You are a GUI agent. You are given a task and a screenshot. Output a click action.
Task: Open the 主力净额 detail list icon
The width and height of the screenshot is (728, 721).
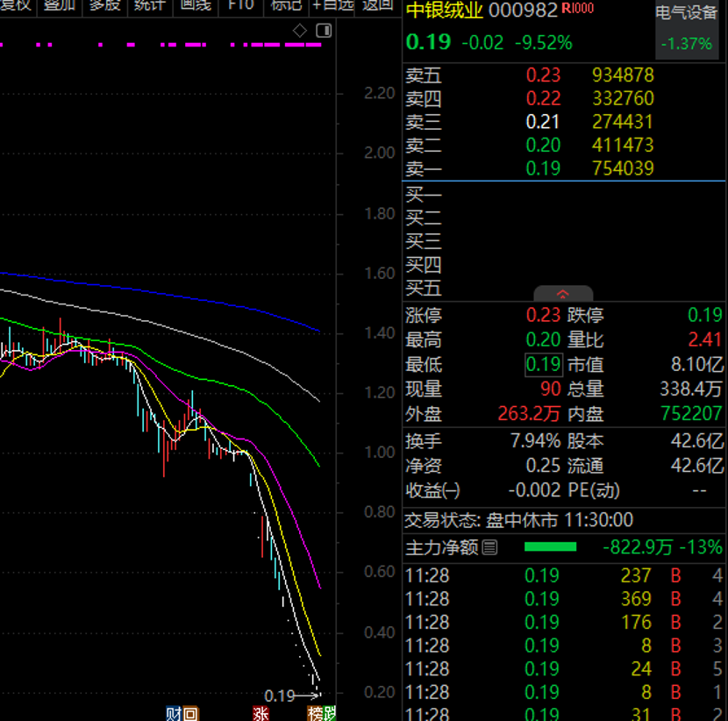[489, 547]
